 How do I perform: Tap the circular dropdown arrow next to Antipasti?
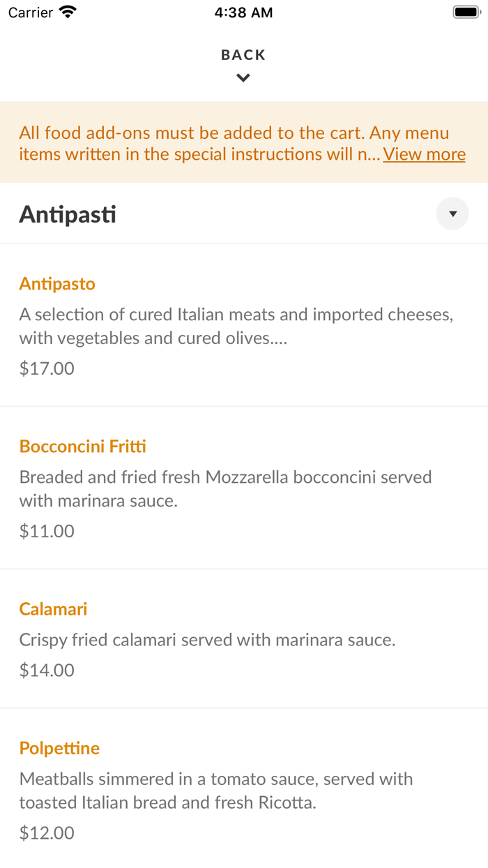pos(452,214)
